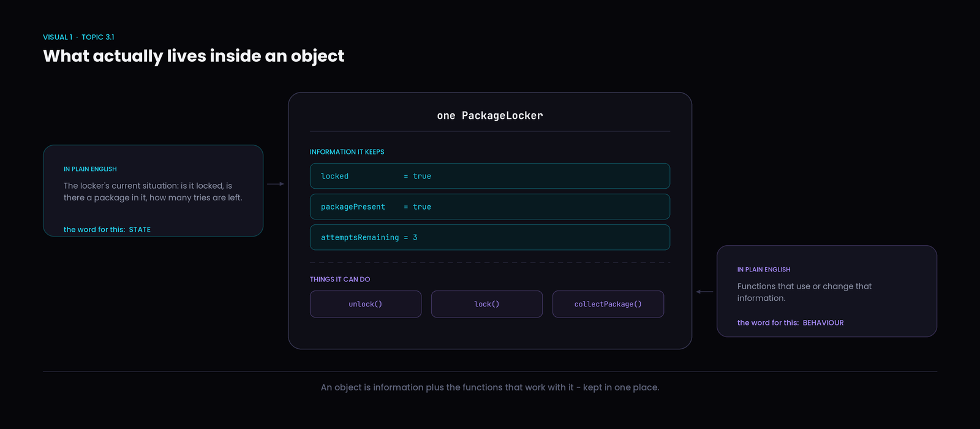Click the STATE keyword label

click(140, 230)
